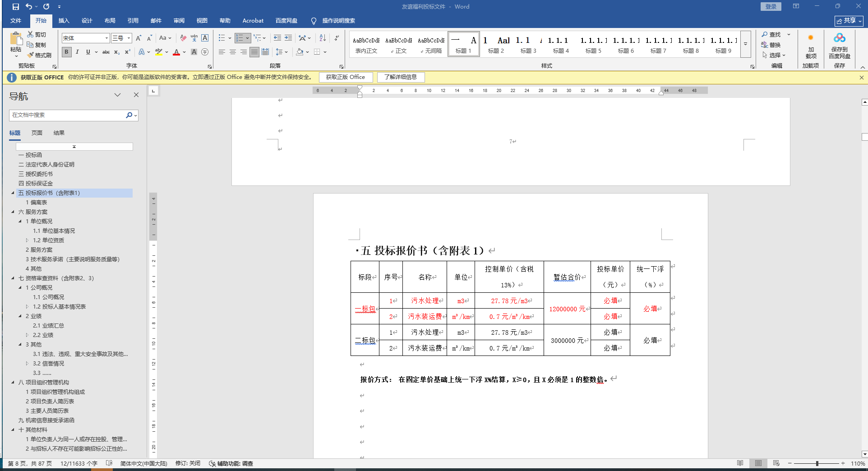Open the 插入 (Insert) ribbon tab
The width and height of the screenshot is (868, 471).
(x=64, y=21)
